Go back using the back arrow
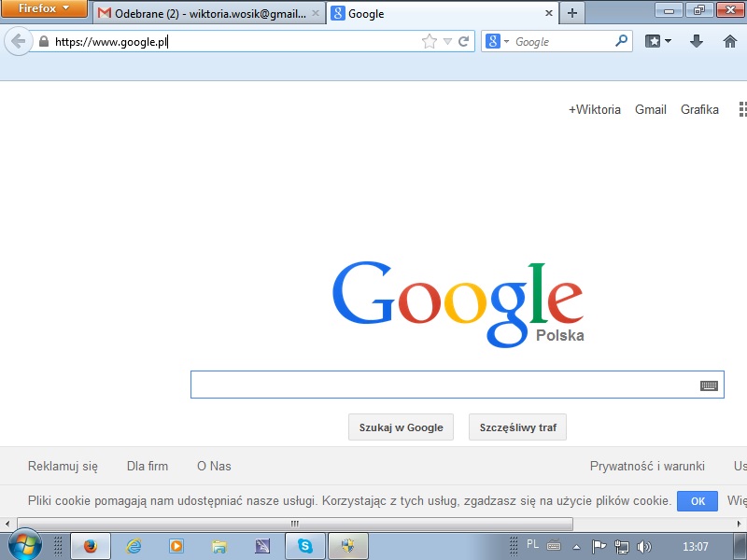The height and width of the screenshot is (560, 747). [18, 41]
